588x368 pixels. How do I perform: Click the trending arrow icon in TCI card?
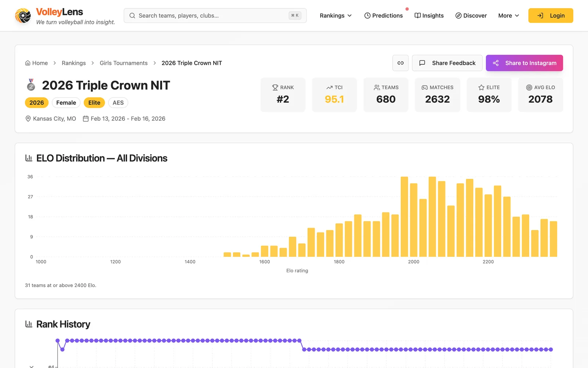pos(329,87)
